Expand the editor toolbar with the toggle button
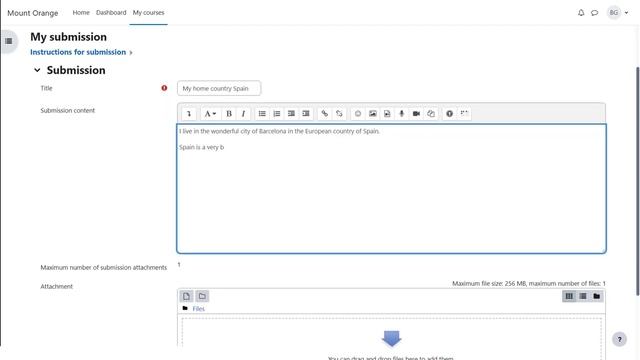 (x=189, y=113)
